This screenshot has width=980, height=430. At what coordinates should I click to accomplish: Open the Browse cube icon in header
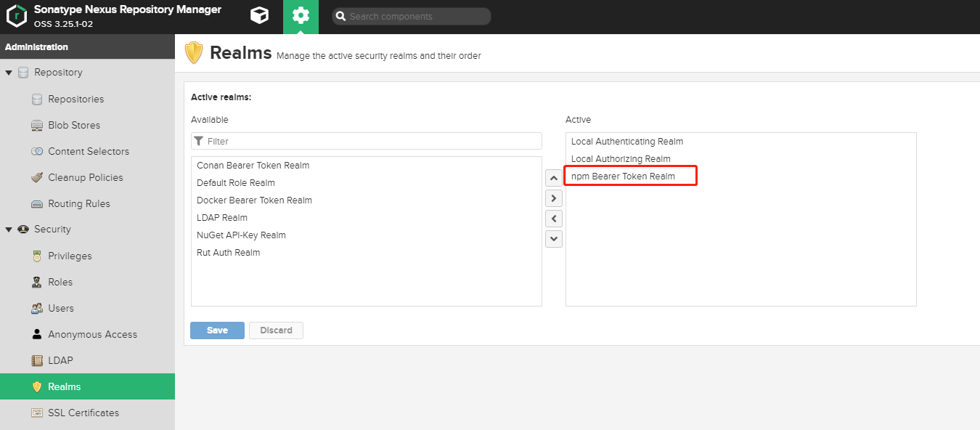259,16
